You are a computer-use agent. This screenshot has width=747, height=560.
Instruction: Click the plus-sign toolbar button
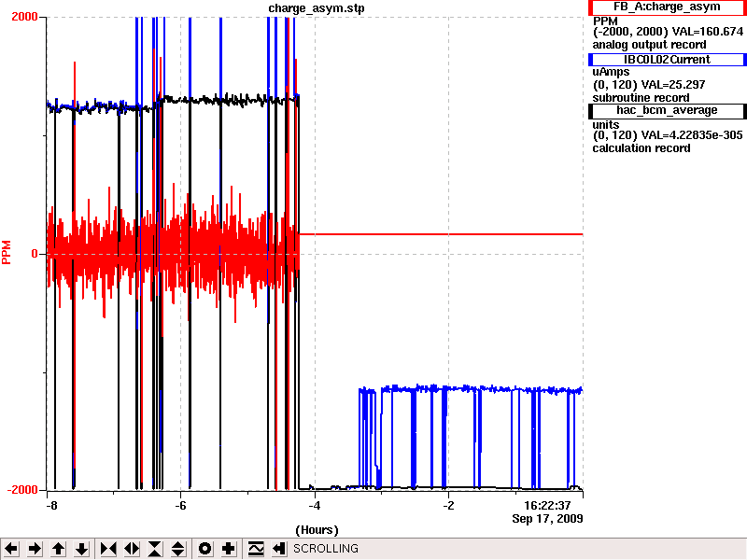tap(228, 549)
